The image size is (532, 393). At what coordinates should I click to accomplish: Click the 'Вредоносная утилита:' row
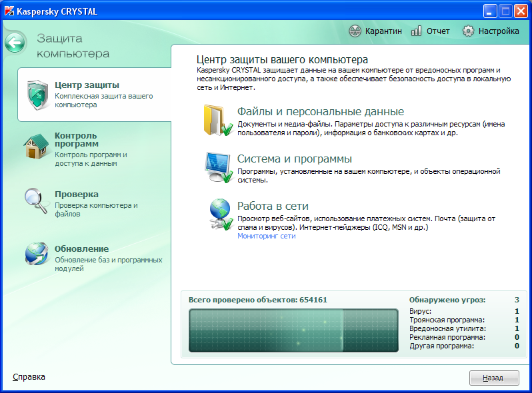click(x=464, y=328)
